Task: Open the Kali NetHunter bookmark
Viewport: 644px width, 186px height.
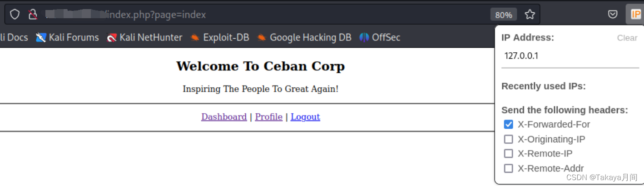Action: (144, 37)
